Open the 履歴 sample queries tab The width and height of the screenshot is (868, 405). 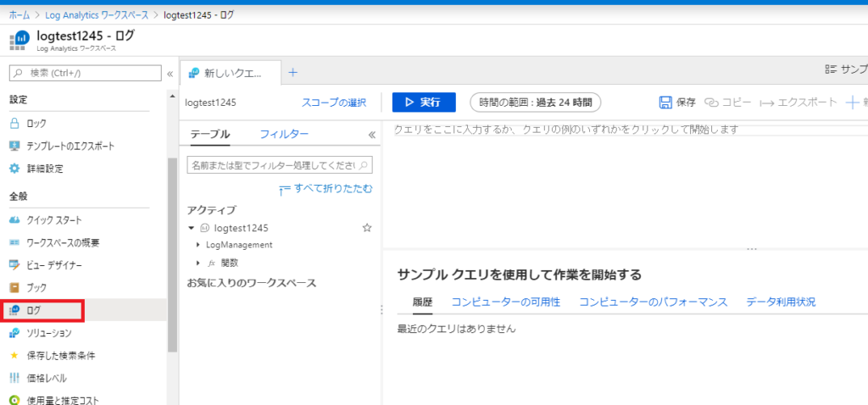(423, 302)
